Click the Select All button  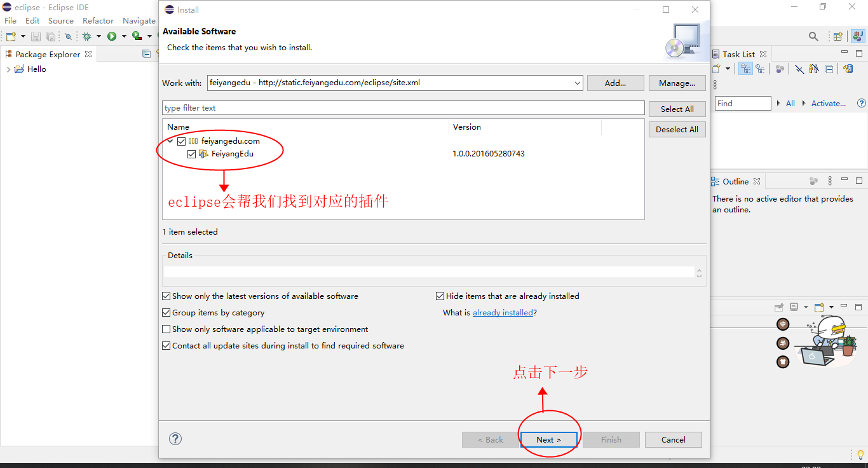click(677, 109)
